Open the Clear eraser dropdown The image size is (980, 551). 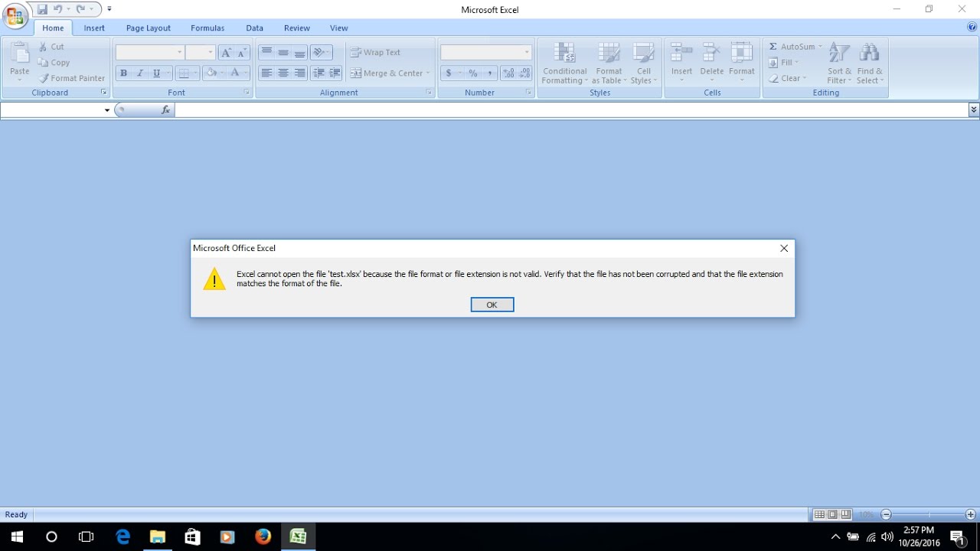(x=789, y=78)
